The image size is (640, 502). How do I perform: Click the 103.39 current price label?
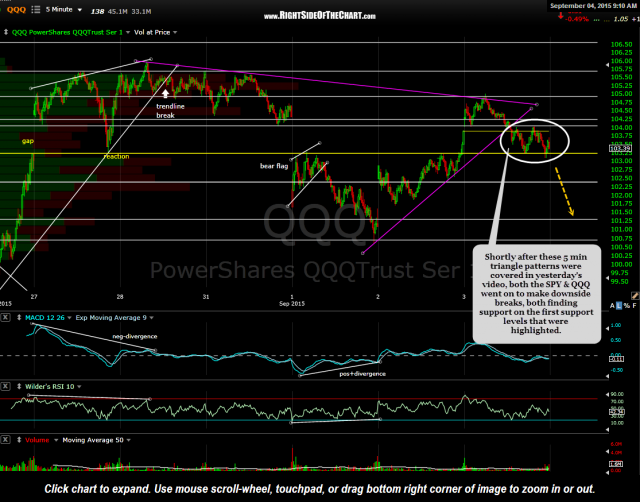(x=620, y=149)
